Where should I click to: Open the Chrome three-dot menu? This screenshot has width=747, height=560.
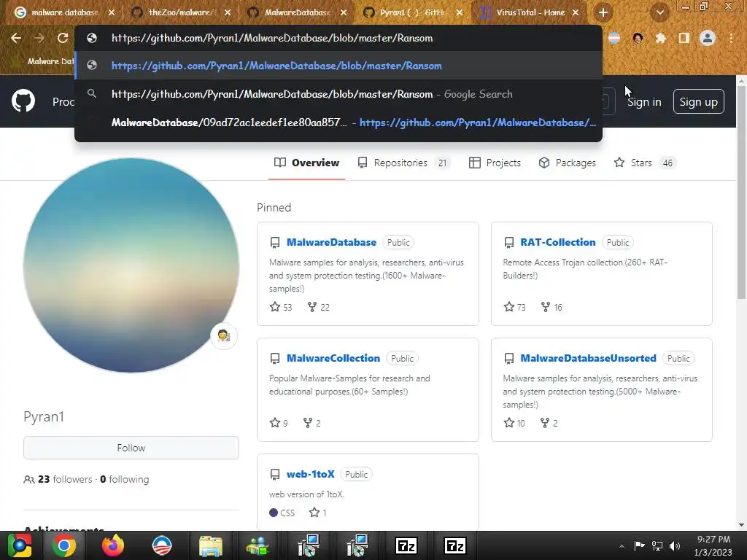(731, 38)
